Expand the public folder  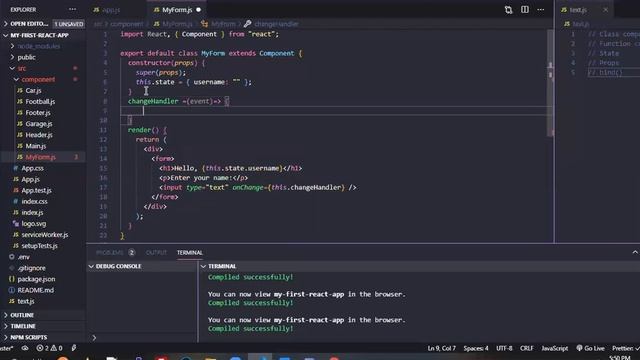[27, 58]
